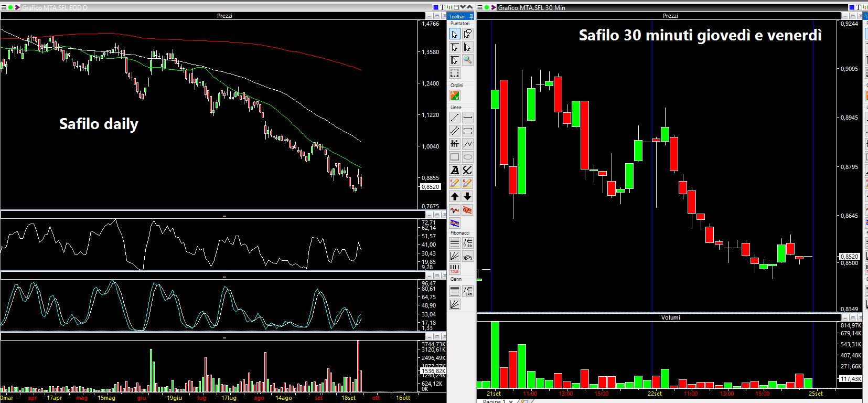Select the parallel diagonal channel tool
This screenshot has width=868, height=403.
coord(455,131)
